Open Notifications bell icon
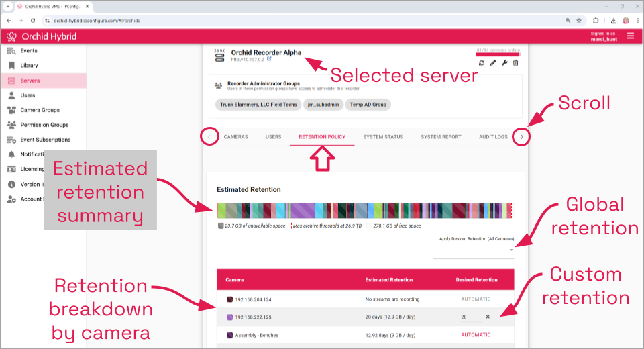Viewport: 644px width, 349px height. pyautogui.click(x=11, y=154)
